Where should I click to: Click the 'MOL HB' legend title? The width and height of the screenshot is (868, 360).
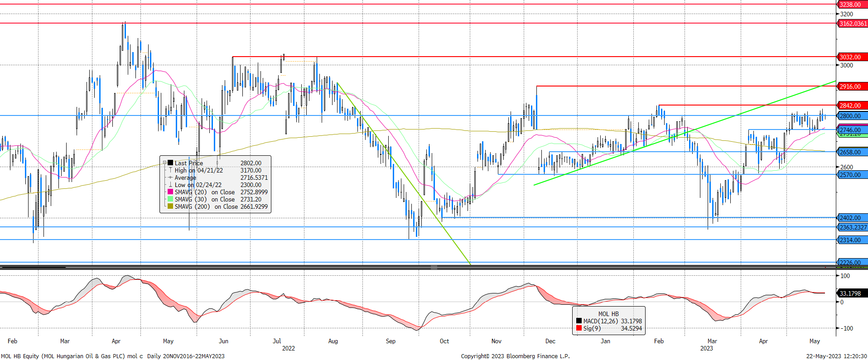click(x=608, y=314)
